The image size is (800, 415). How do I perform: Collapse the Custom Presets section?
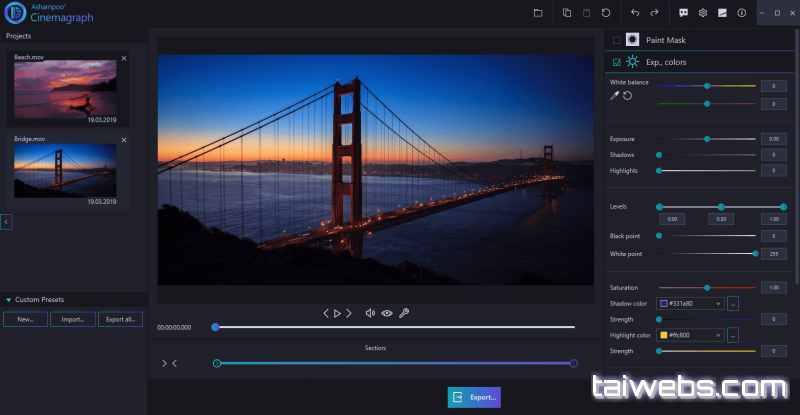[9, 300]
